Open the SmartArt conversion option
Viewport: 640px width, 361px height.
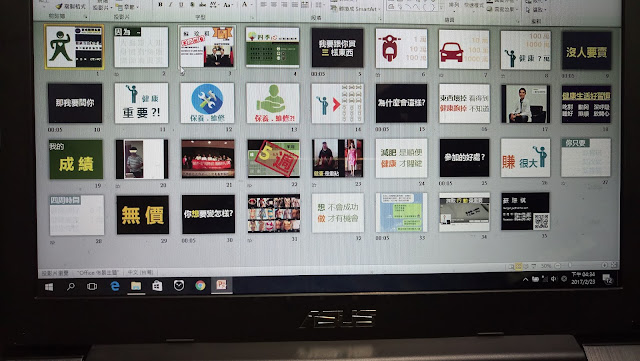coord(356,9)
